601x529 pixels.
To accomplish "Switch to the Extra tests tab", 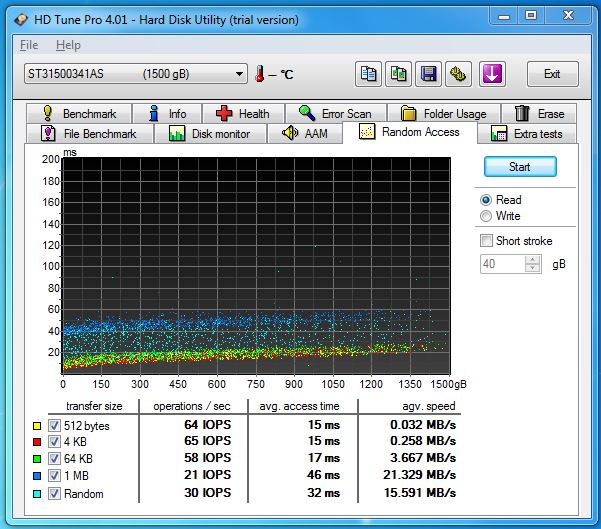I will point(527,133).
